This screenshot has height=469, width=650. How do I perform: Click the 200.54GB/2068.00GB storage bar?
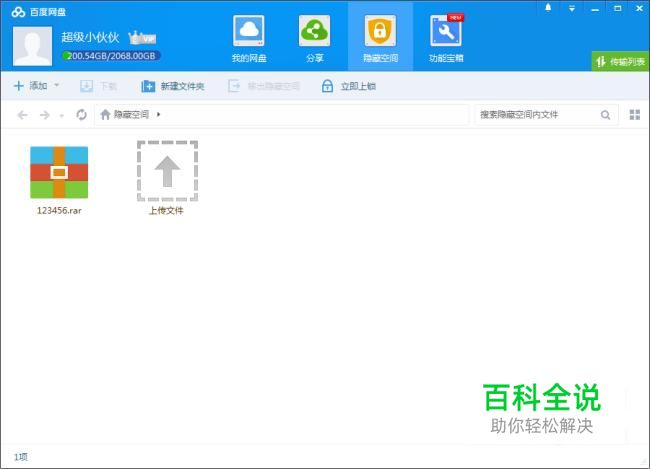click(111, 56)
